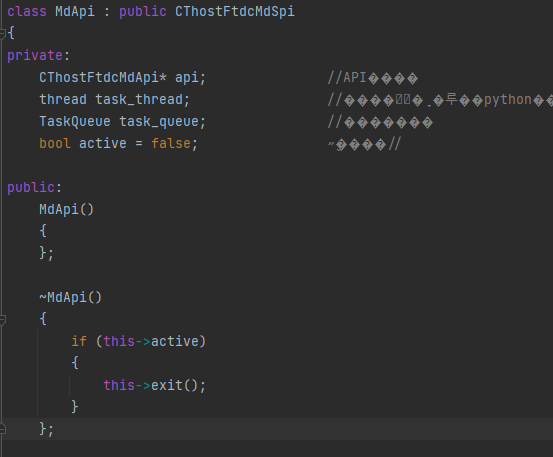Click 'this->' before the exit() call
Viewport: 553px width, 457px height.
click(x=127, y=385)
